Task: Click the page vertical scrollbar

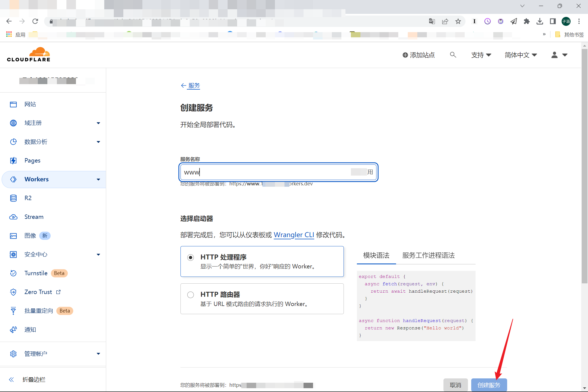Action: 584,166
